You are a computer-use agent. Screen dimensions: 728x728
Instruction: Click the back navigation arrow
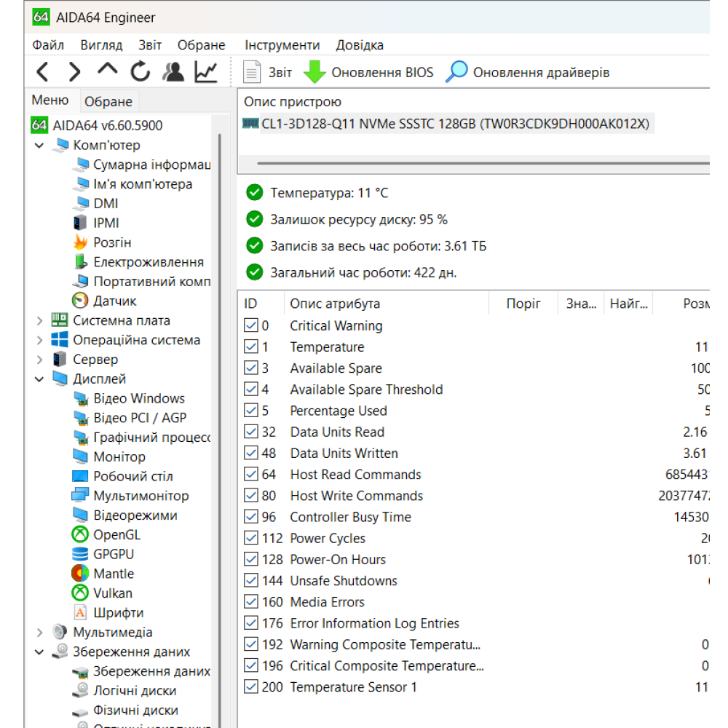[x=41, y=72]
